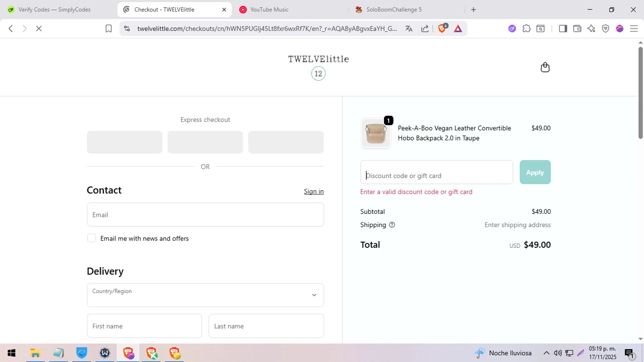644x362 pixels.
Task: Click the browser forward arrow
Action: pyautogui.click(x=24, y=28)
